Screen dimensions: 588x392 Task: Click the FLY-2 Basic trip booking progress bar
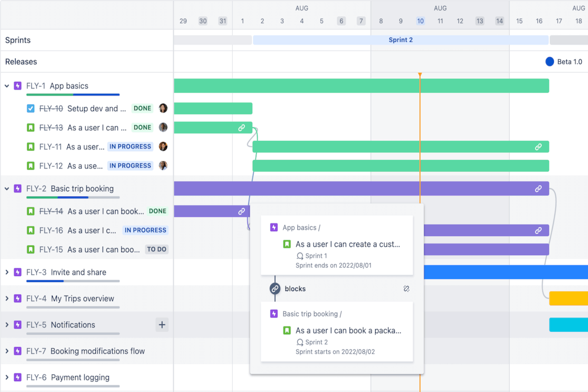pos(73,197)
